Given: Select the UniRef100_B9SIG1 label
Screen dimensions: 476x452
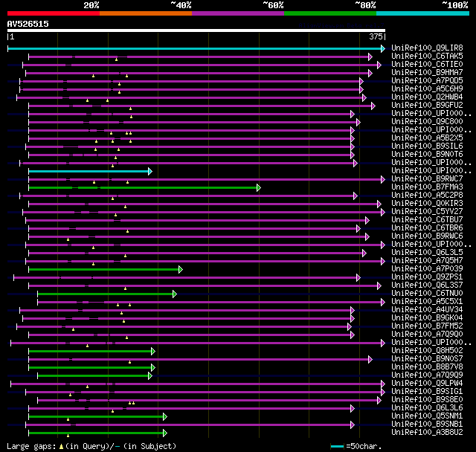Looking at the screenshot, I should pos(427,392).
